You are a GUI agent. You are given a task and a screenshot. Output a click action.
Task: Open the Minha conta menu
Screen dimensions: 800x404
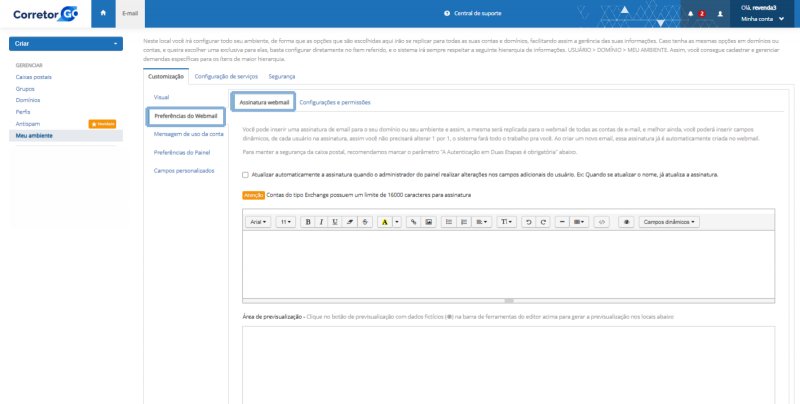pyautogui.click(x=762, y=19)
